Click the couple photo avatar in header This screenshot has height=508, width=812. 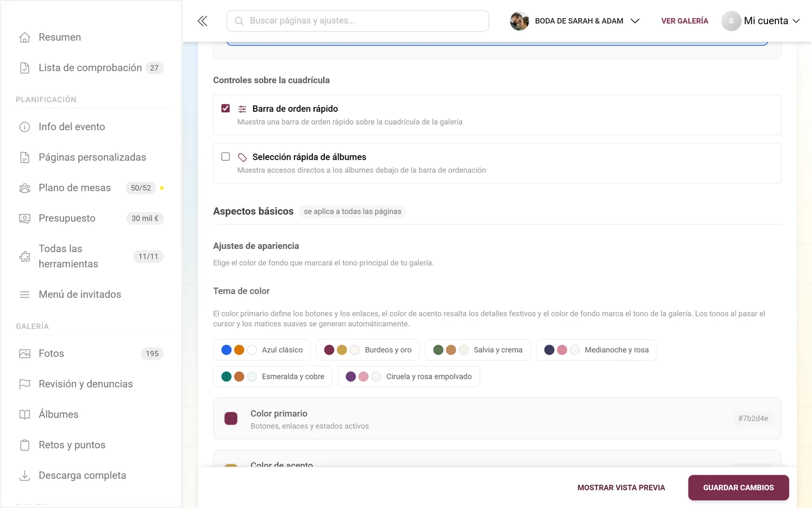[x=519, y=21]
